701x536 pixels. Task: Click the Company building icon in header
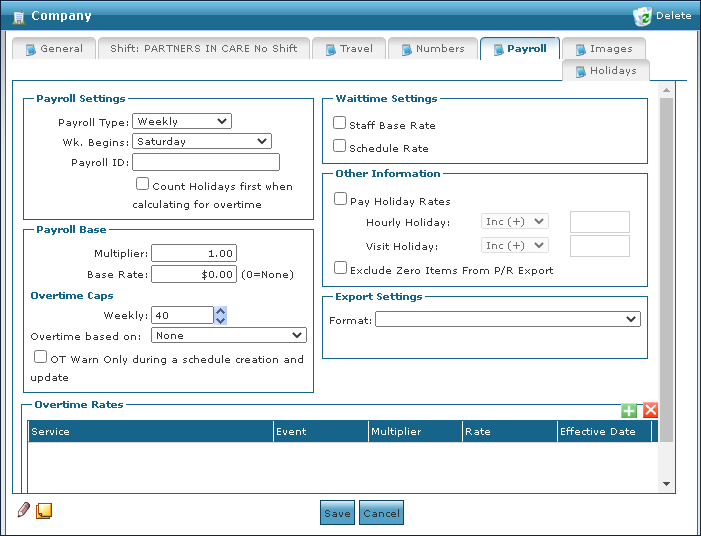[19, 17]
